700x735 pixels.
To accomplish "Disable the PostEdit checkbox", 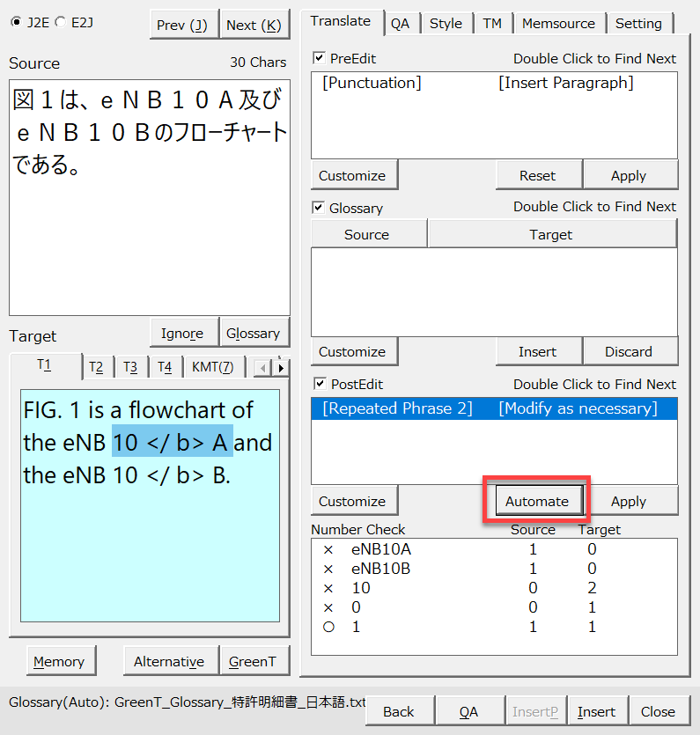I will [x=320, y=385].
